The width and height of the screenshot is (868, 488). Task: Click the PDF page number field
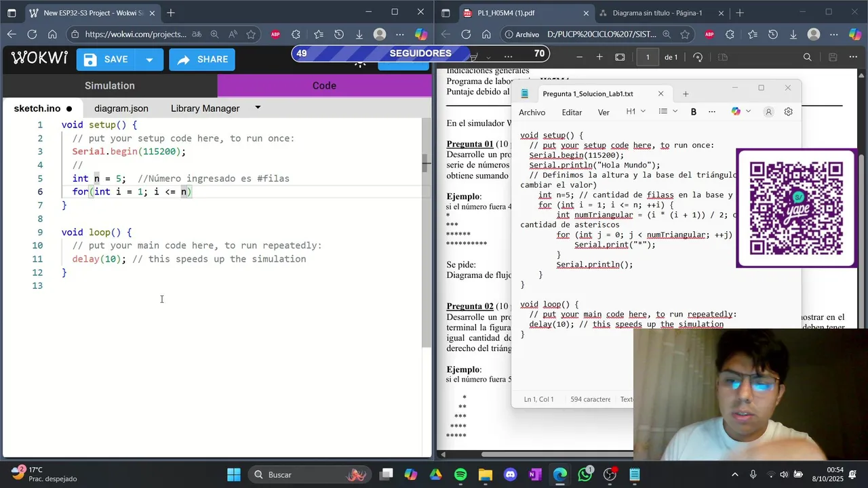pos(648,58)
